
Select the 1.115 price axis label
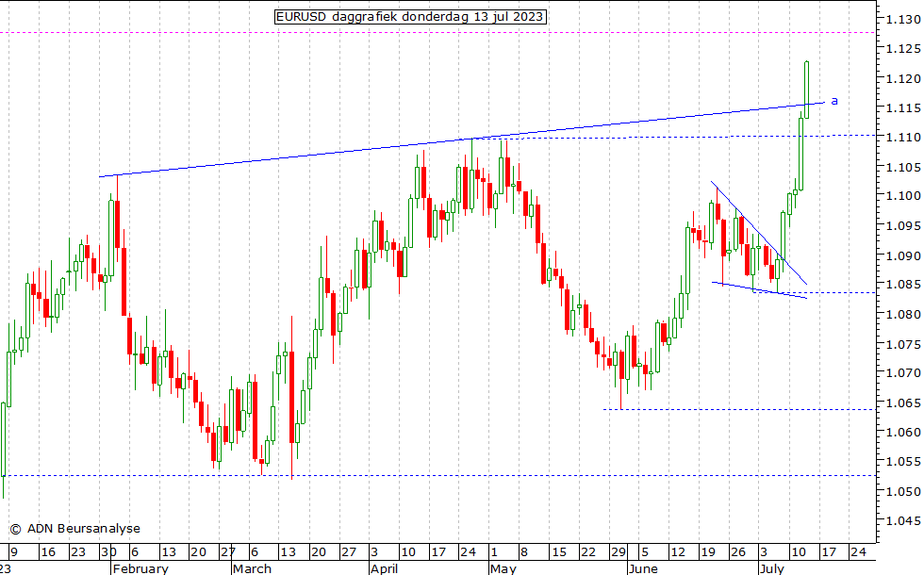[x=903, y=107]
